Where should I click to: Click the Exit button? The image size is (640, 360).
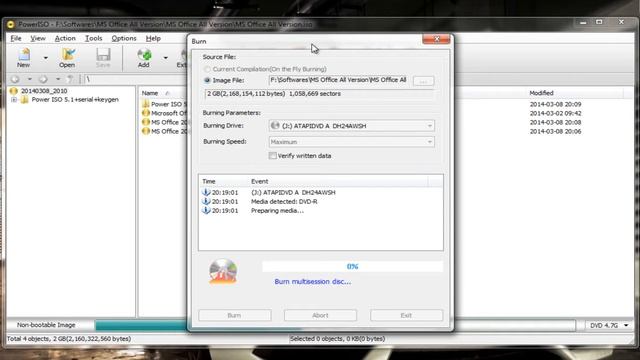[407, 315]
